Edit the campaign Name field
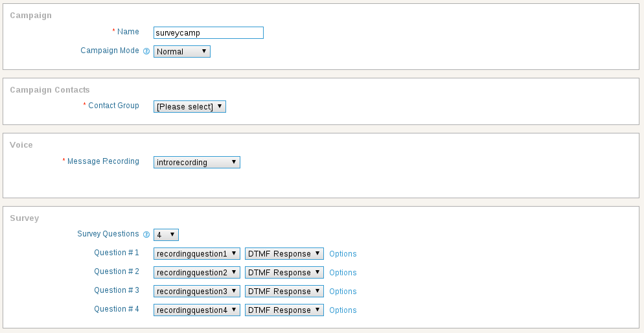Viewport: 644px width, 333px height. tap(208, 33)
